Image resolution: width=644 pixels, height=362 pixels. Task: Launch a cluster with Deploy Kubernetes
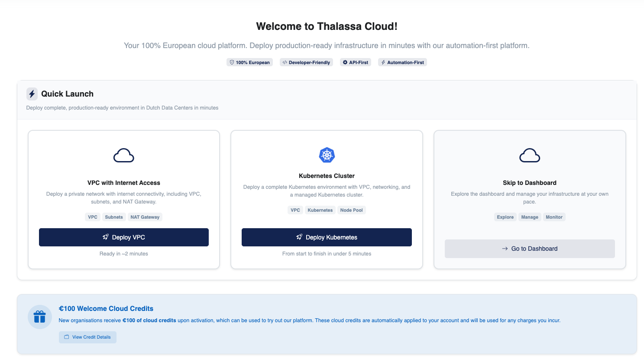click(327, 237)
